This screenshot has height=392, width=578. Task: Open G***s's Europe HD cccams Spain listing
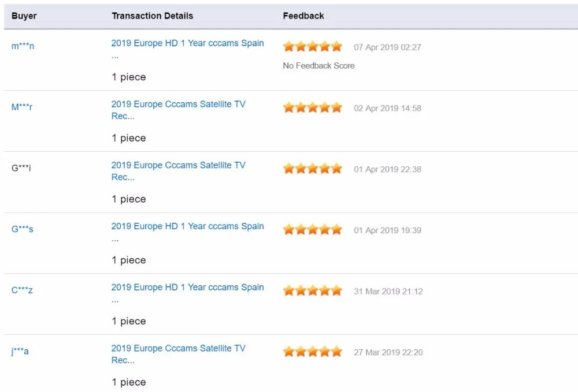tap(188, 232)
